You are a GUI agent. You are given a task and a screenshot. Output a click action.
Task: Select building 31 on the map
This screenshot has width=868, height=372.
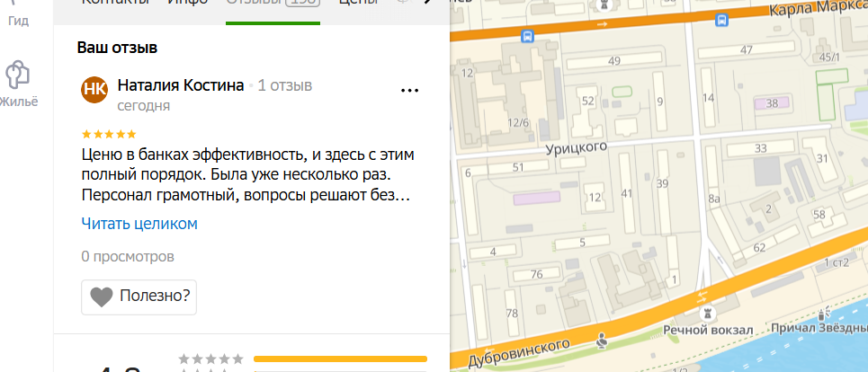(822, 159)
